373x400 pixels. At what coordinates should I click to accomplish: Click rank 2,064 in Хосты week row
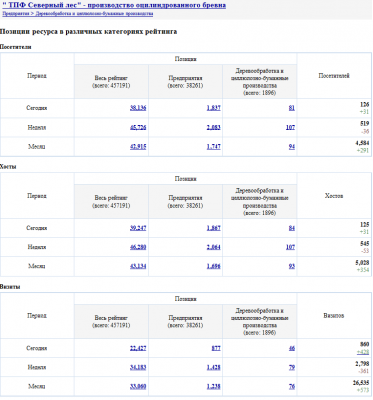214,247
